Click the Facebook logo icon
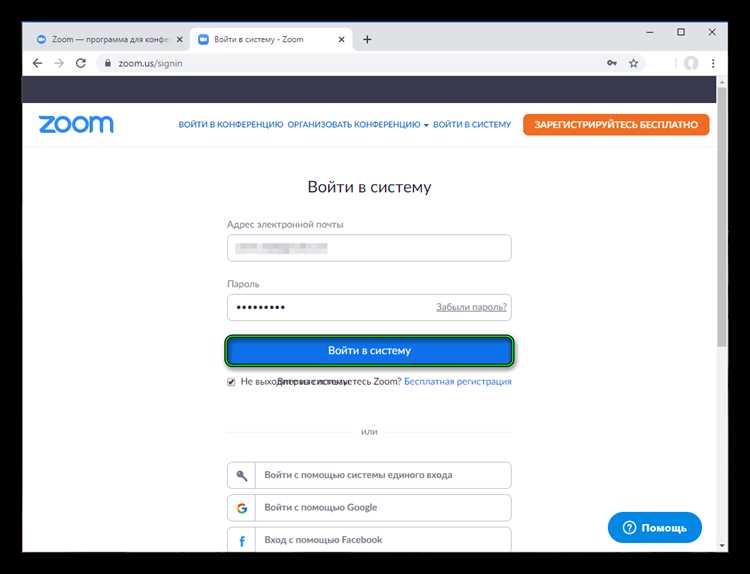Screen dimensions: 750x574 [242, 541]
